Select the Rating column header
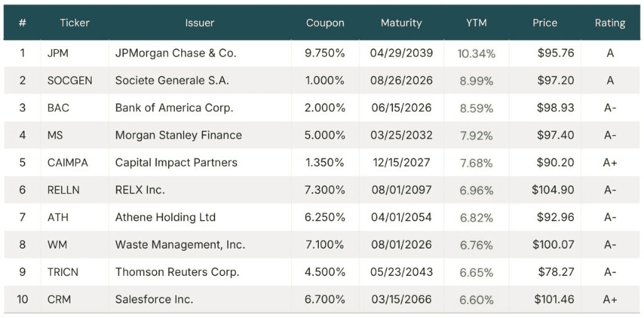The width and height of the screenshot is (644, 318). pyautogui.click(x=610, y=23)
